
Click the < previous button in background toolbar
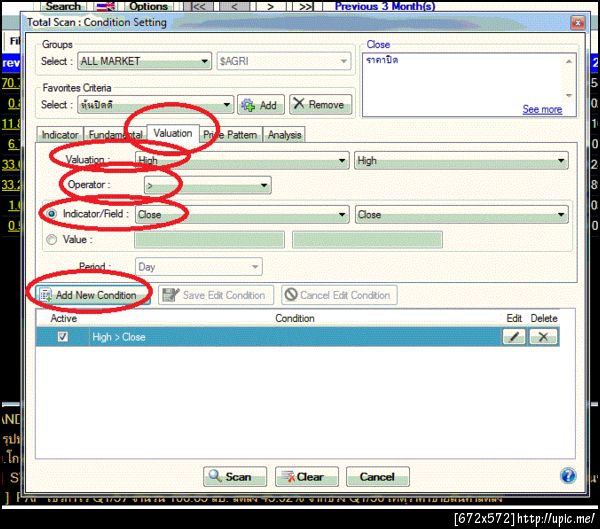coord(234,6)
